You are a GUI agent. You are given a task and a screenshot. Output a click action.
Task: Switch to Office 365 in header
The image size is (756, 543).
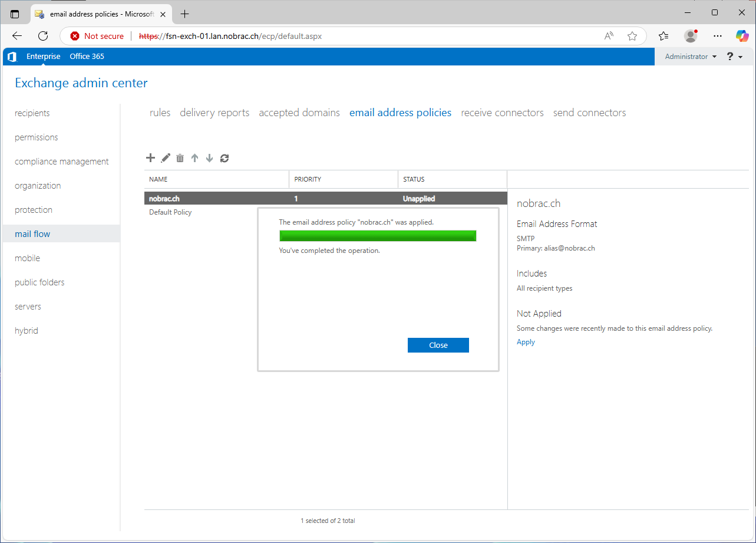[87, 57]
